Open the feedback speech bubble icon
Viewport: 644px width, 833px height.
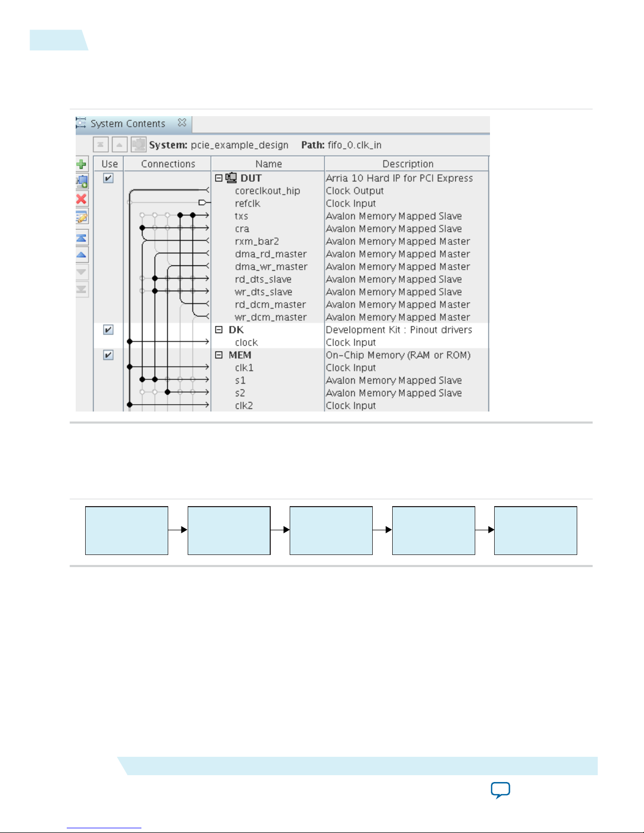click(x=500, y=790)
